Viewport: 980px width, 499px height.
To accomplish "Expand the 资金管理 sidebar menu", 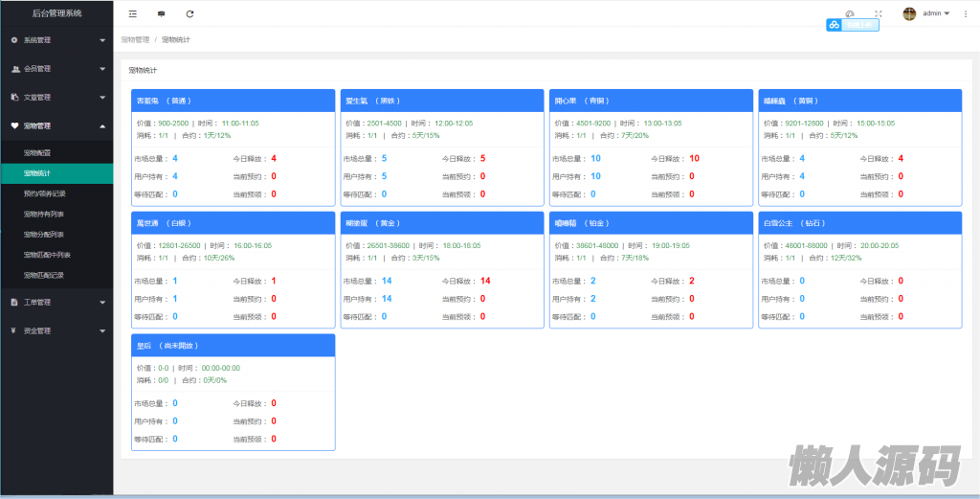I will point(56,330).
